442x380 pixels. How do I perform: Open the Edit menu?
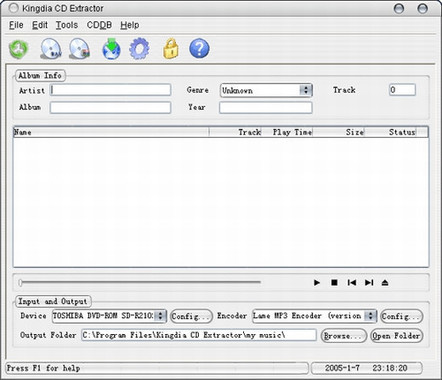coord(40,25)
